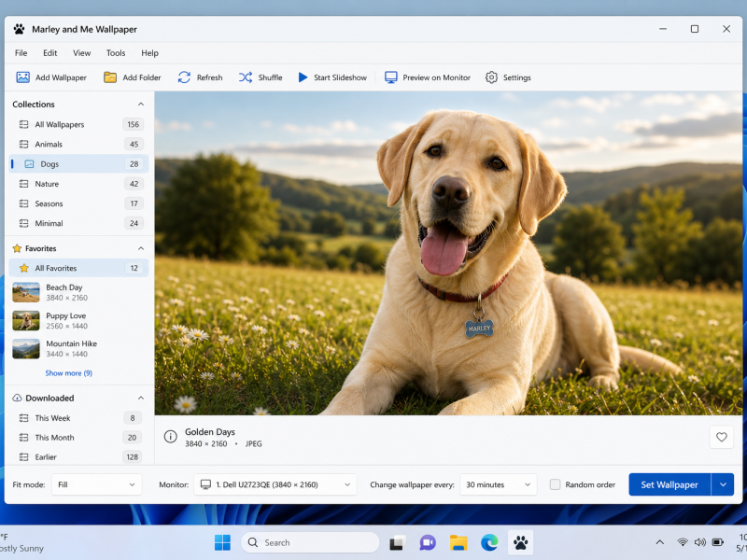Click the Shuffle crossed-arrows icon

coord(246,77)
